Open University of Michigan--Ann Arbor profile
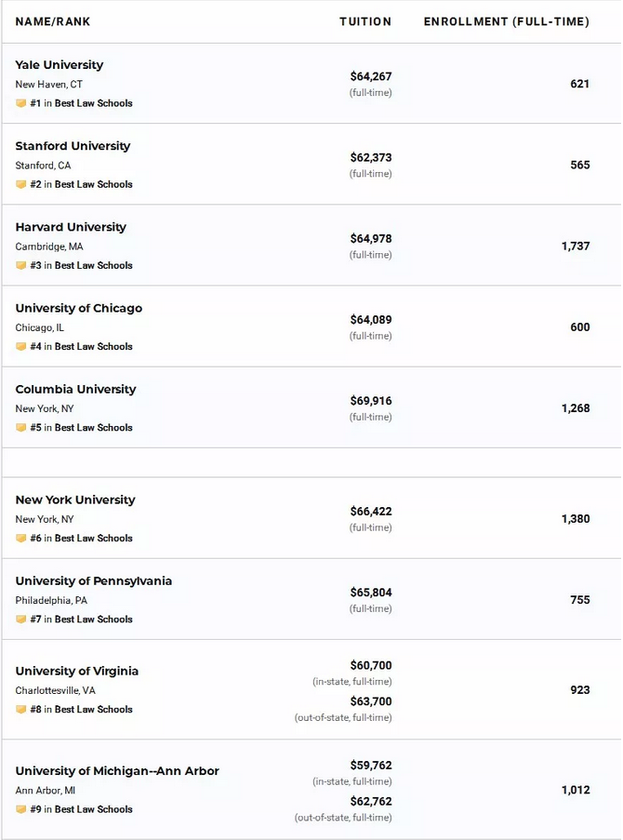The height and width of the screenshot is (840, 623). pos(117,771)
